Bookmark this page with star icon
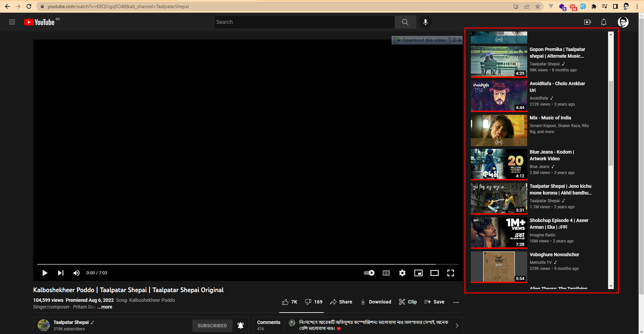 (x=538, y=6)
